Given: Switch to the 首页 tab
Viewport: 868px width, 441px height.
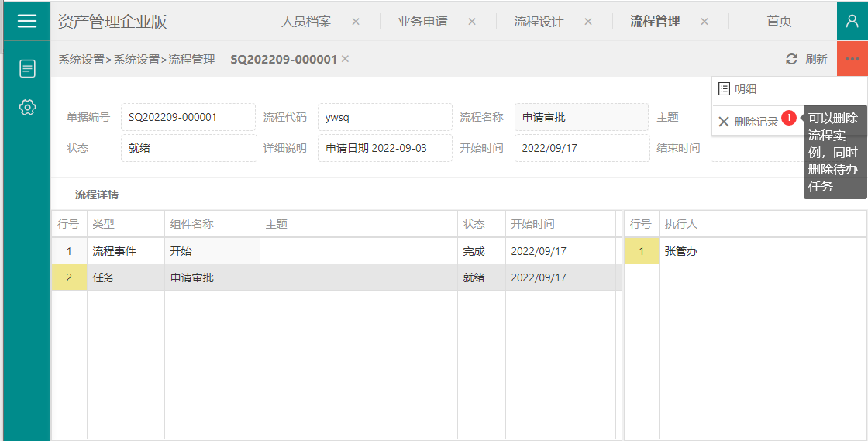Looking at the screenshot, I should click(x=779, y=22).
